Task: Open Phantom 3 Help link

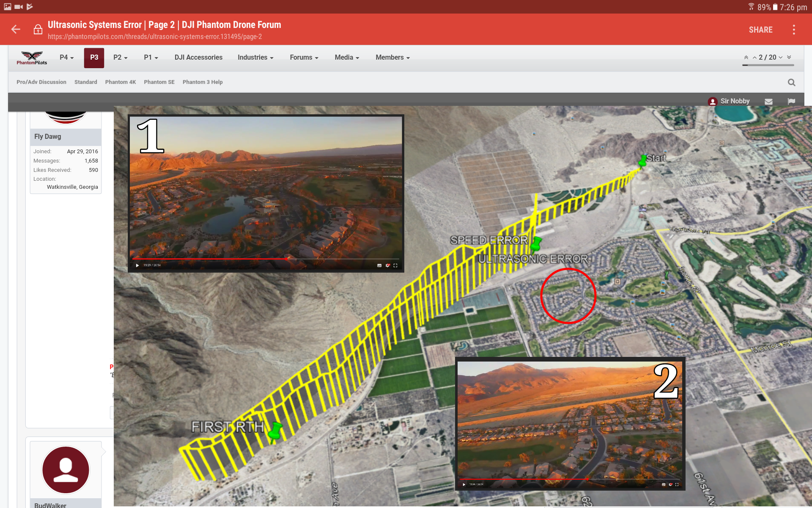Action: pos(203,82)
